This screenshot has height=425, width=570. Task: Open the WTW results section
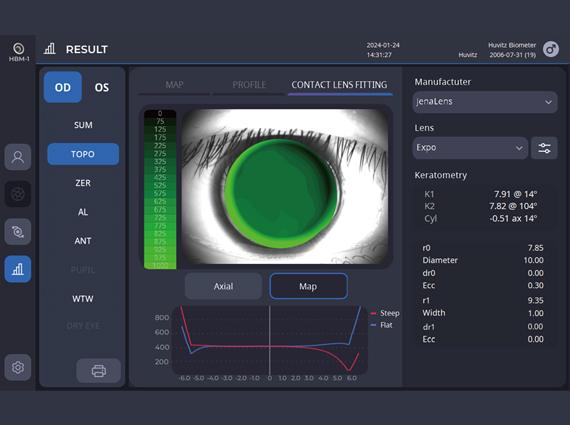click(83, 299)
